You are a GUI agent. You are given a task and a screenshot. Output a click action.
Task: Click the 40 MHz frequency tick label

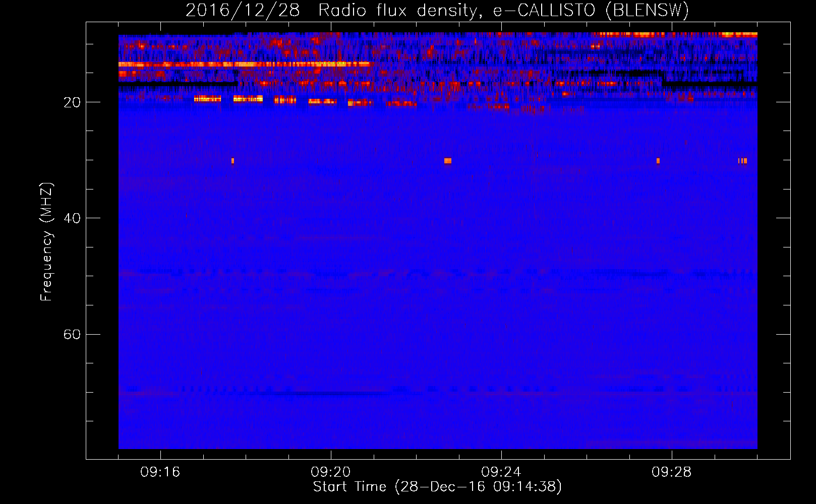72,218
